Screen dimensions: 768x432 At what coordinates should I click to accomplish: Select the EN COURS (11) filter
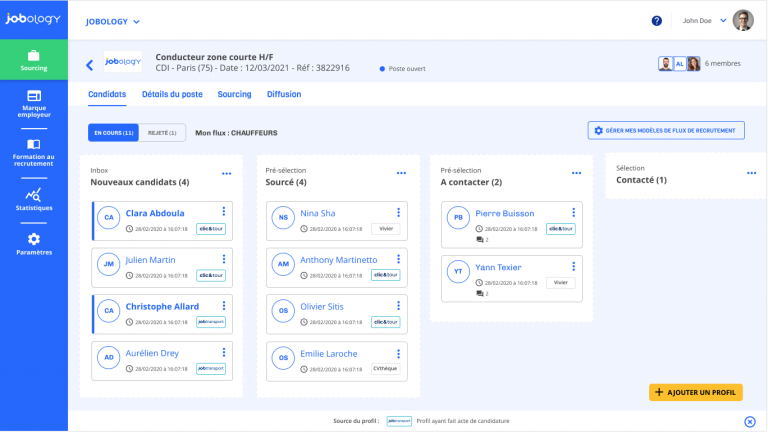114,133
